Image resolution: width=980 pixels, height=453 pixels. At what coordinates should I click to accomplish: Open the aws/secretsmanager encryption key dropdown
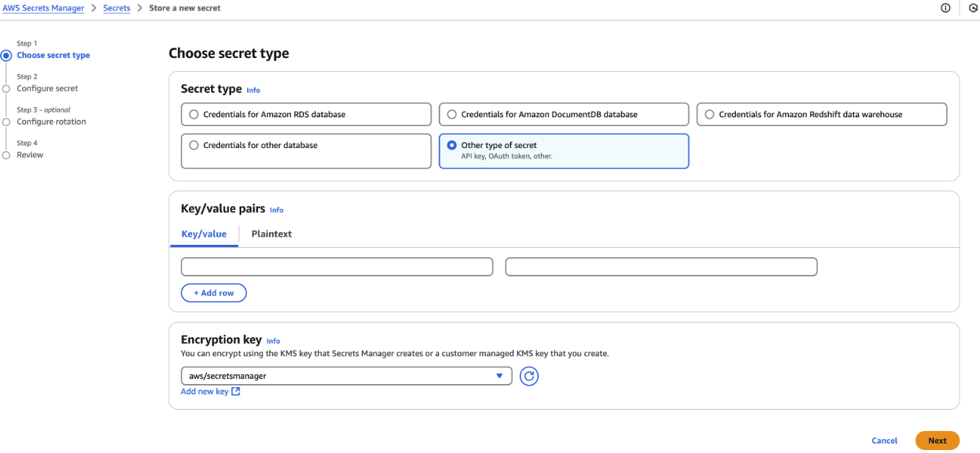346,376
